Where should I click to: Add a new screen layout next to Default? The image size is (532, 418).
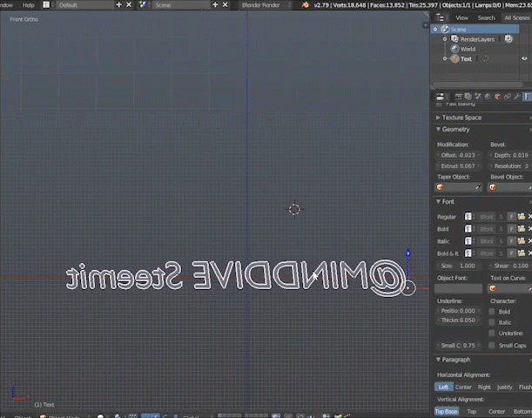pos(118,4)
